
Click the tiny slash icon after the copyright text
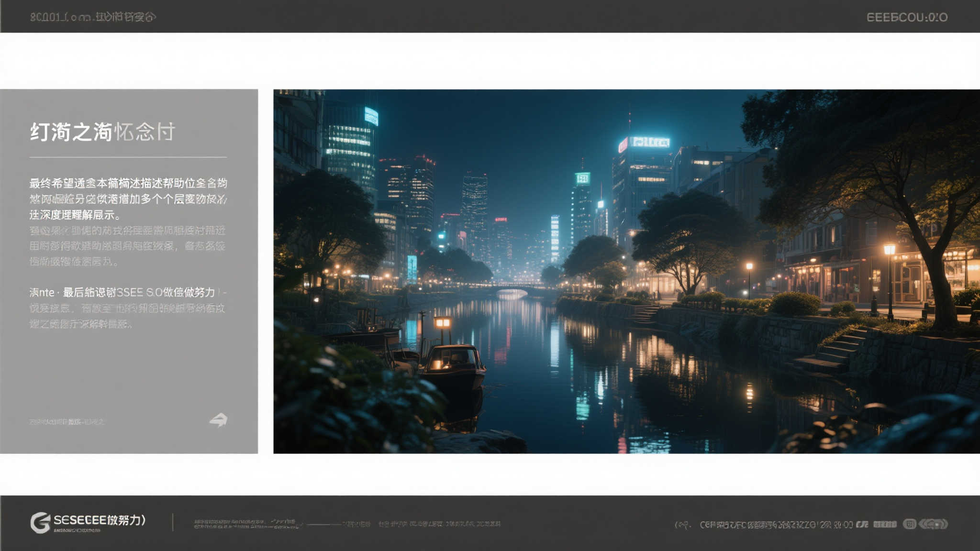[x=862, y=524]
